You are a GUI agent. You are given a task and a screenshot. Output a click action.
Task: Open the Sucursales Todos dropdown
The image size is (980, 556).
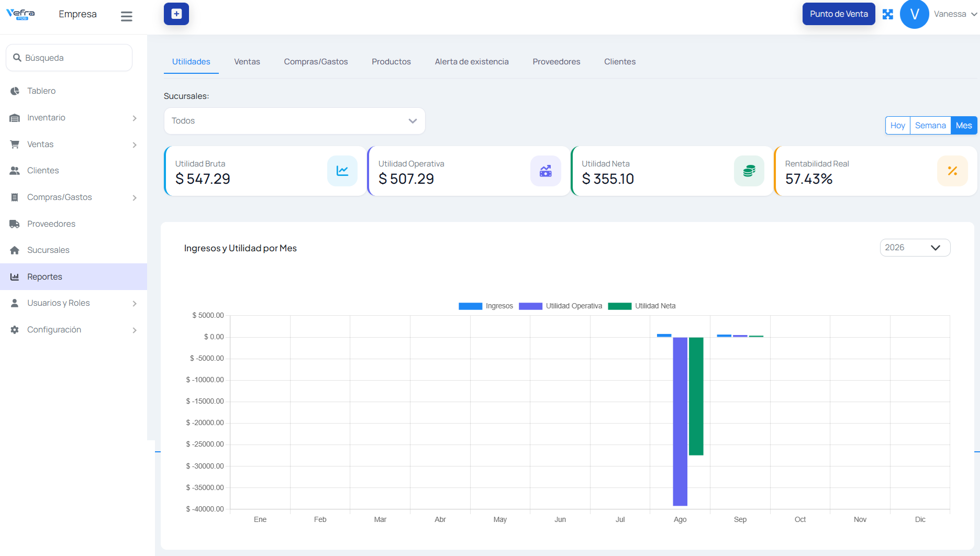pos(294,121)
